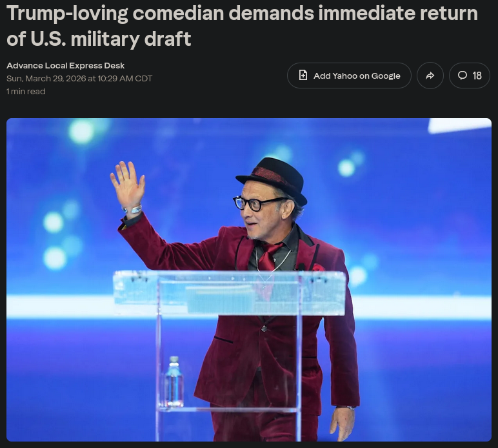Viewport: 498px width, 448px height.
Task: Click the bracelet on the raised wrist
Action: click(132, 209)
